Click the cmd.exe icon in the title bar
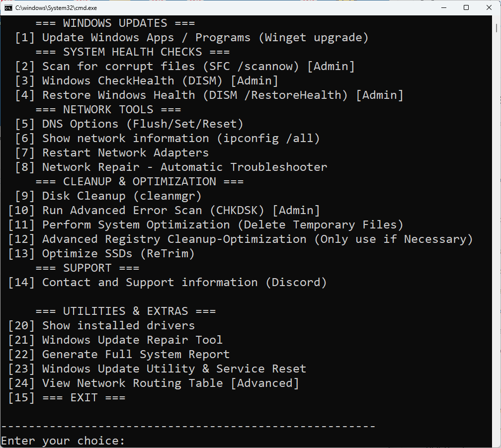The width and height of the screenshot is (501, 448). pos(8,7)
